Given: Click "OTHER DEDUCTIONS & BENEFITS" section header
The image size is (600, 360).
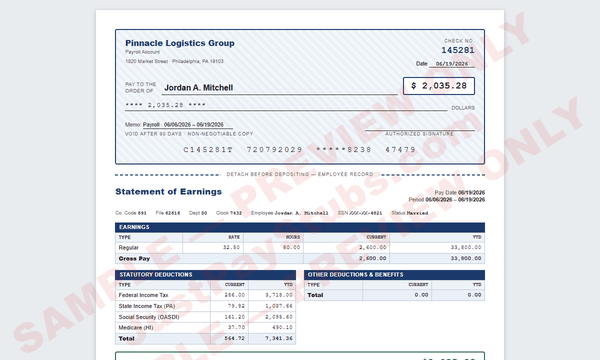Looking at the screenshot, I should click(395, 275).
